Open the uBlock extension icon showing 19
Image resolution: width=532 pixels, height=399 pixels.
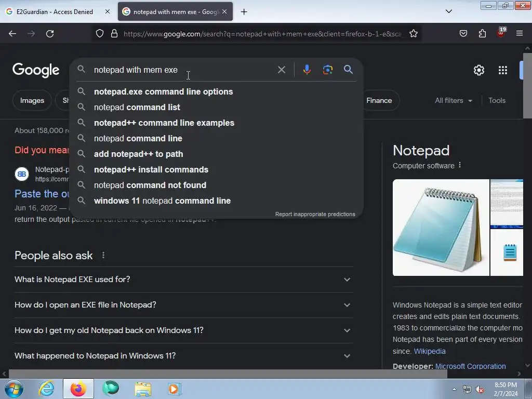point(501,33)
